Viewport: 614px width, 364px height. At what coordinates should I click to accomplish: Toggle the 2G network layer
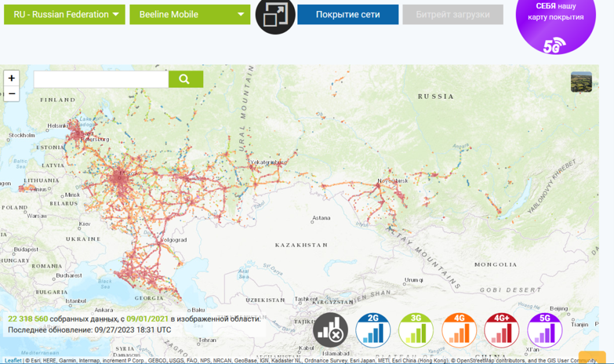pyautogui.click(x=373, y=330)
